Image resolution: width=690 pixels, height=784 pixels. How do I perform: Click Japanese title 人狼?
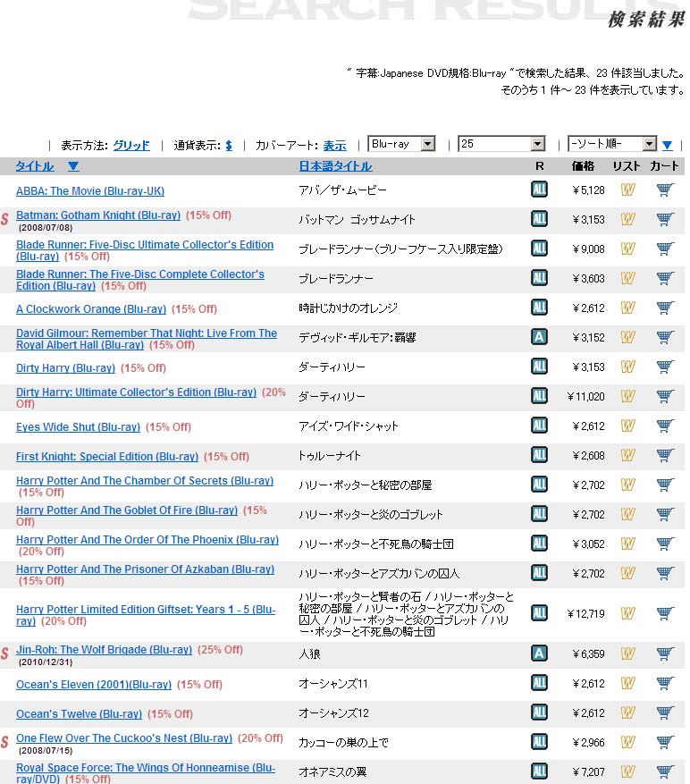coord(309,654)
